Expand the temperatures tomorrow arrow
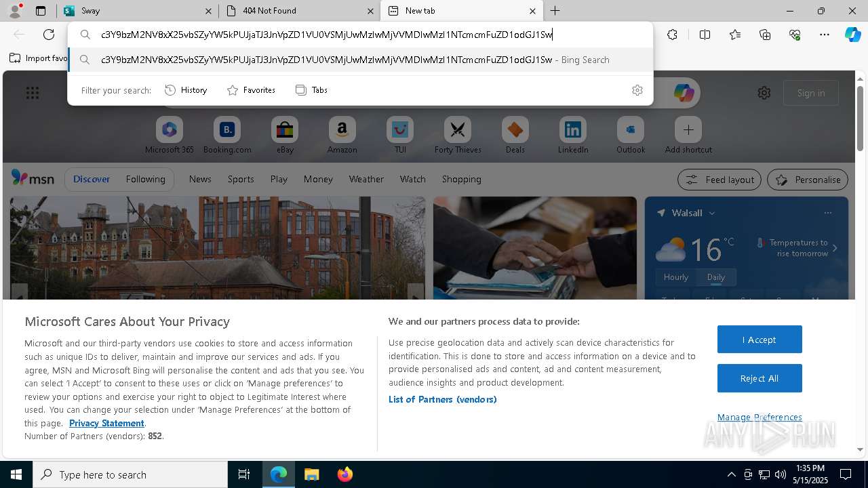 point(835,248)
